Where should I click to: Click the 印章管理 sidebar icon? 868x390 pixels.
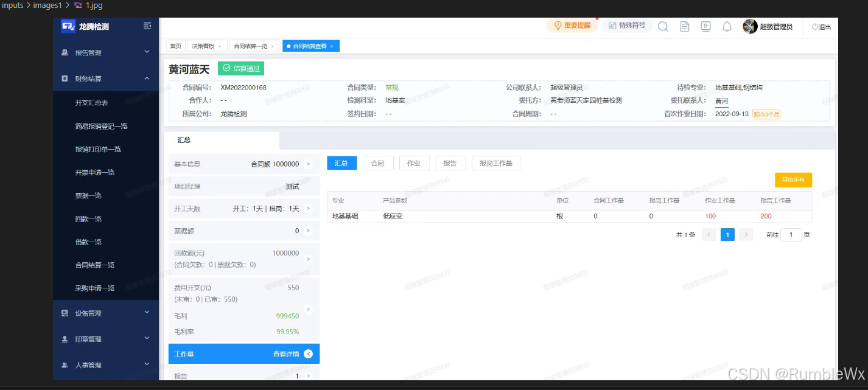[65, 339]
